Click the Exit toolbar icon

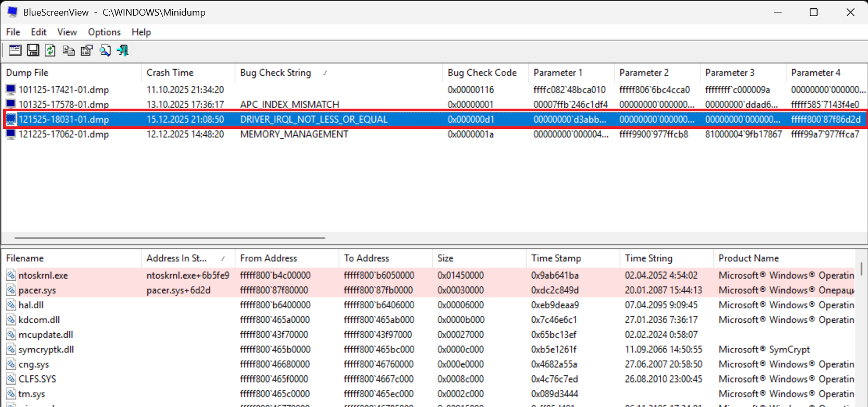pos(123,50)
